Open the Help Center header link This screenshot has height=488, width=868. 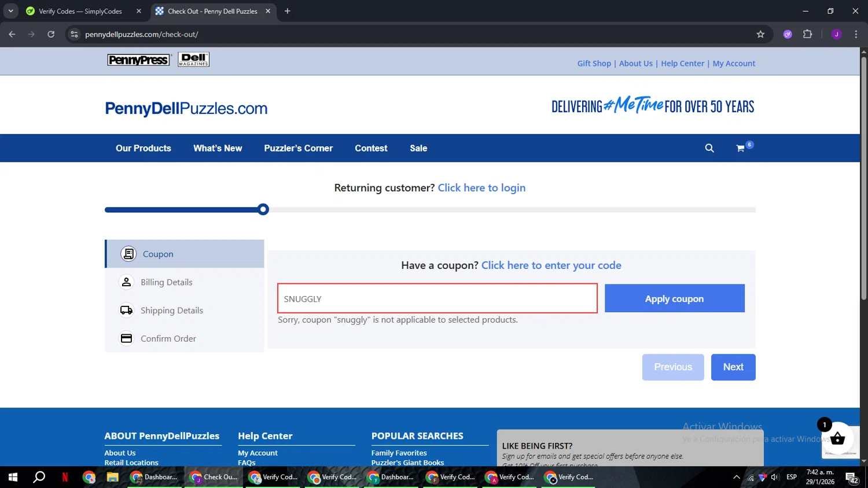click(682, 64)
